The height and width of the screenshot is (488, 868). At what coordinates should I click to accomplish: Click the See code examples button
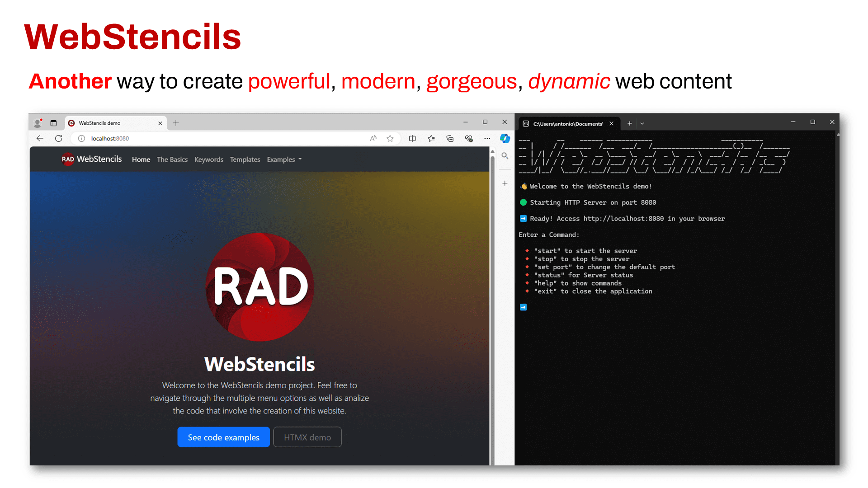click(x=224, y=437)
